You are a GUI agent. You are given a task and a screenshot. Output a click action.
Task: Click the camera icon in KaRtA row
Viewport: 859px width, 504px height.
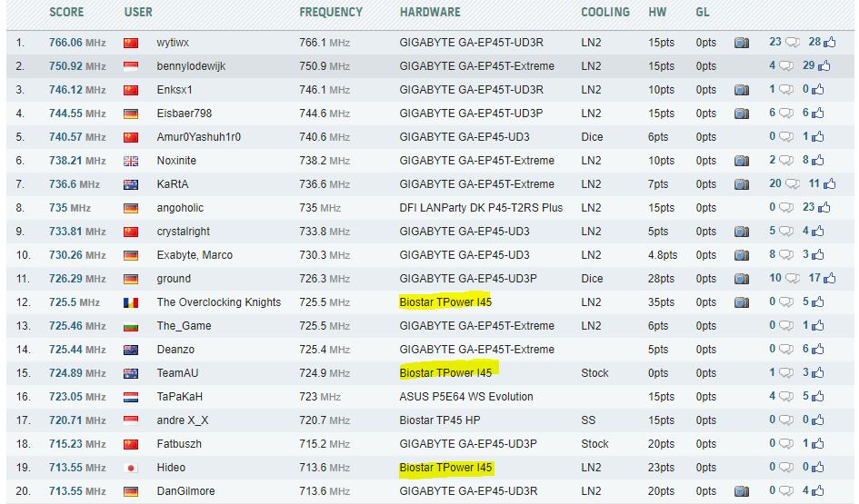click(x=742, y=184)
